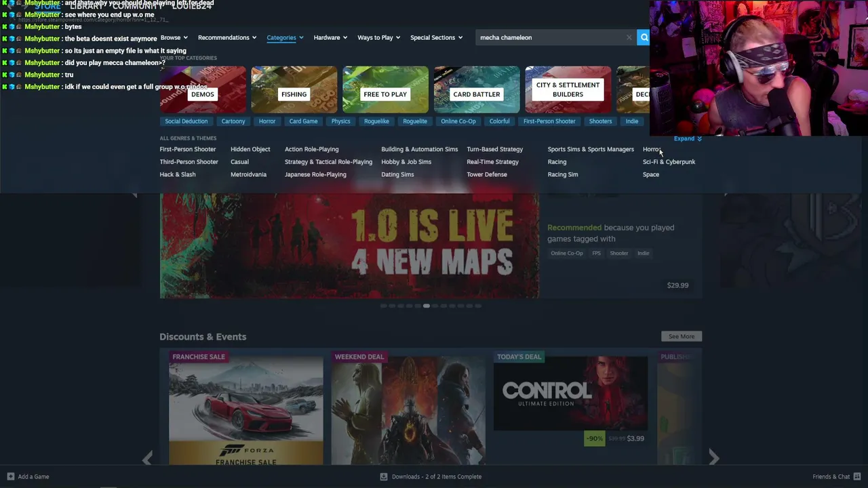Go to previous Discounts & Events page arrow

147,458
